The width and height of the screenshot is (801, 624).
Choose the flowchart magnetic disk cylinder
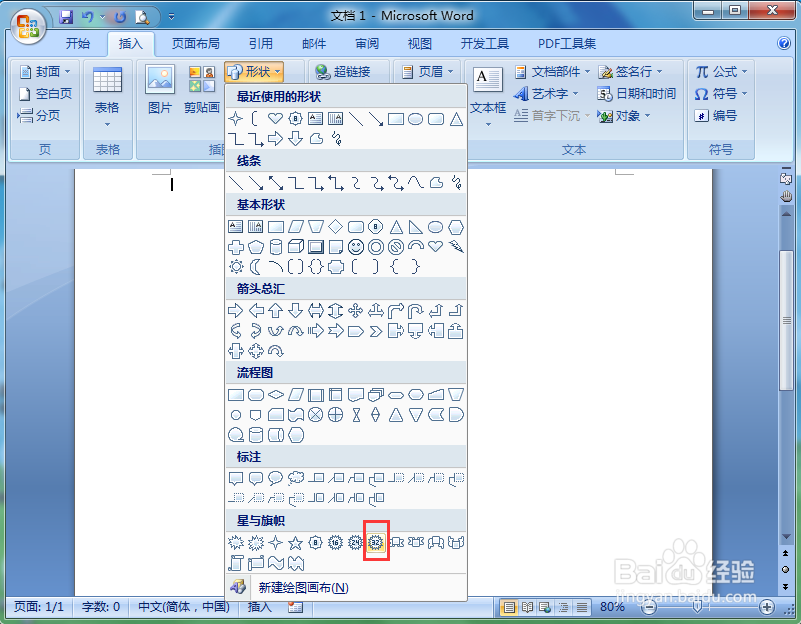tap(255, 435)
